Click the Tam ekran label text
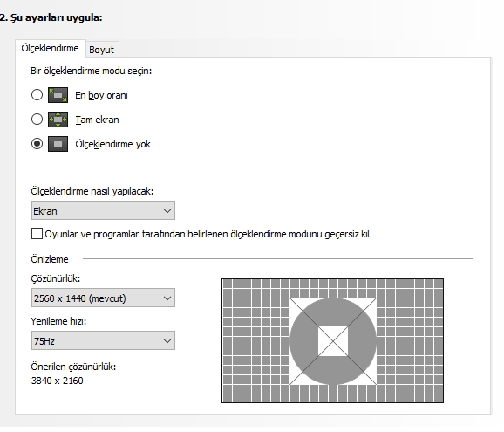Viewport: 504px width, 432px height. point(97,120)
